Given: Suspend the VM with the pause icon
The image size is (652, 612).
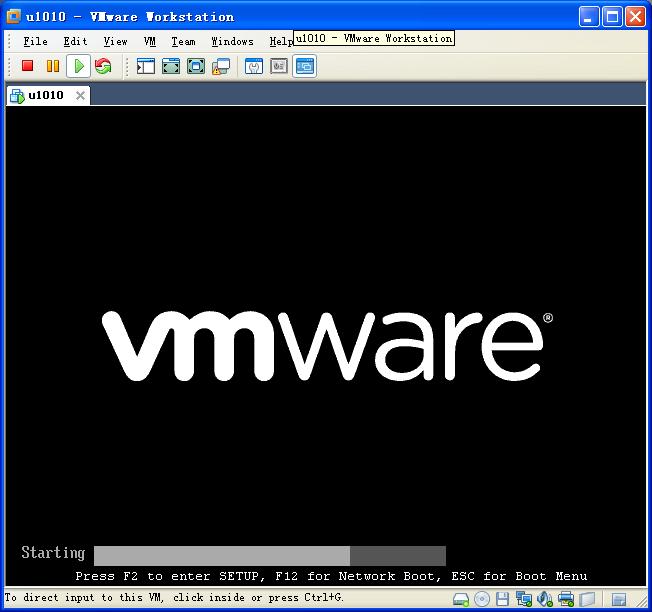Looking at the screenshot, I should tap(53, 66).
